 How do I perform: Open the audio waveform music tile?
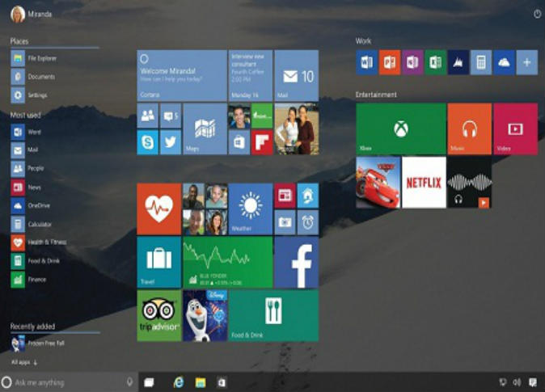click(x=470, y=183)
